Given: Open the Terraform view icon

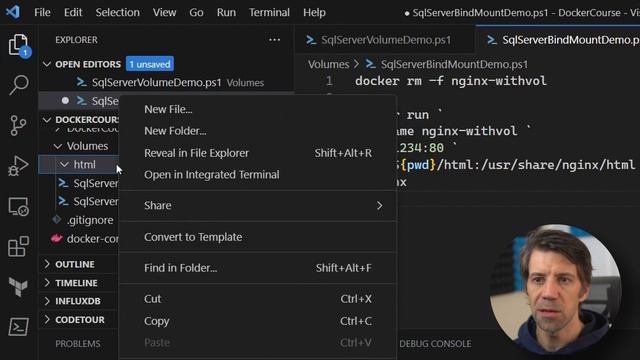Looking at the screenshot, I should pos(18,287).
